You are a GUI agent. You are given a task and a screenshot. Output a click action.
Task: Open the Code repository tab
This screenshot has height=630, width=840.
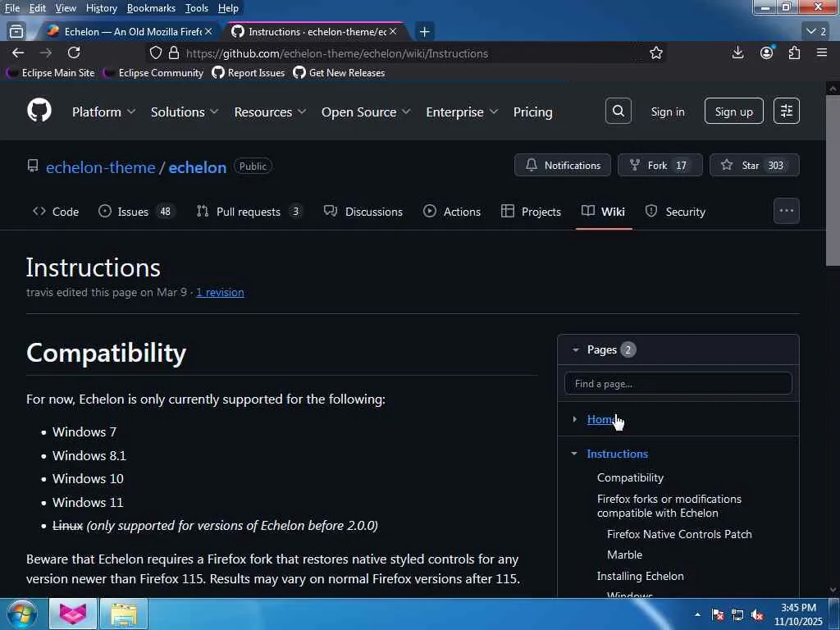[56, 212]
